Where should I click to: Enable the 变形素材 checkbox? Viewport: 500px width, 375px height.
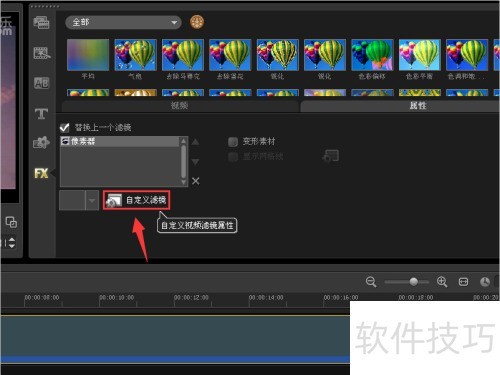coord(233,142)
